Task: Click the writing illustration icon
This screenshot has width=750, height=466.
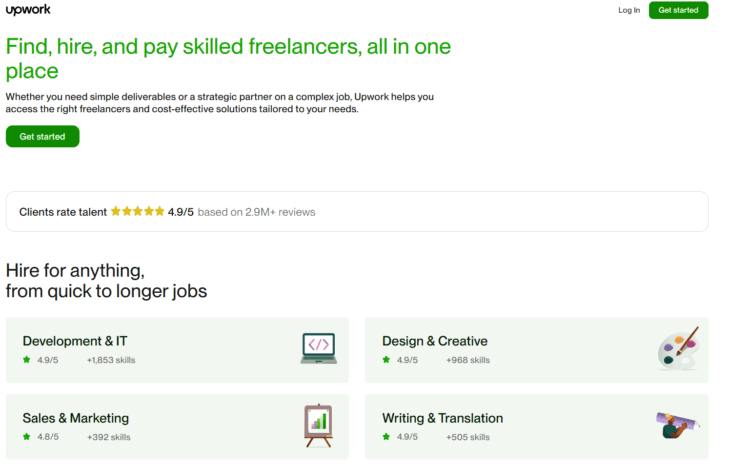Action: click(677, 425)
